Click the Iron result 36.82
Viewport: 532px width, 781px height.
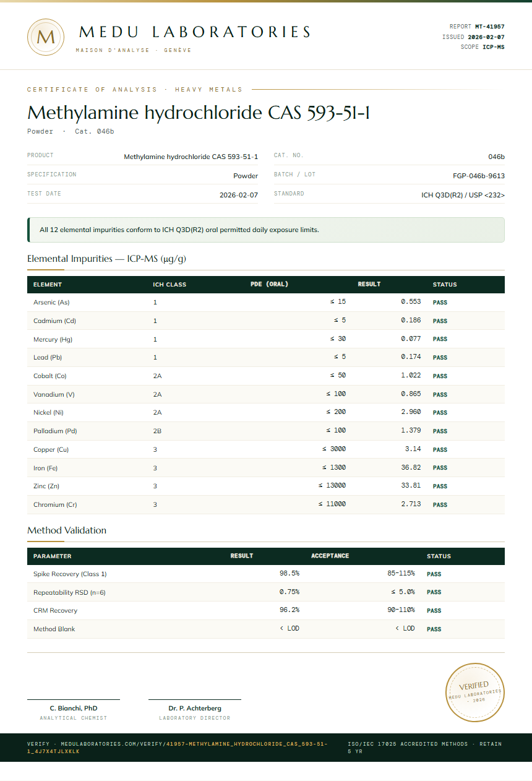point(411,467)
